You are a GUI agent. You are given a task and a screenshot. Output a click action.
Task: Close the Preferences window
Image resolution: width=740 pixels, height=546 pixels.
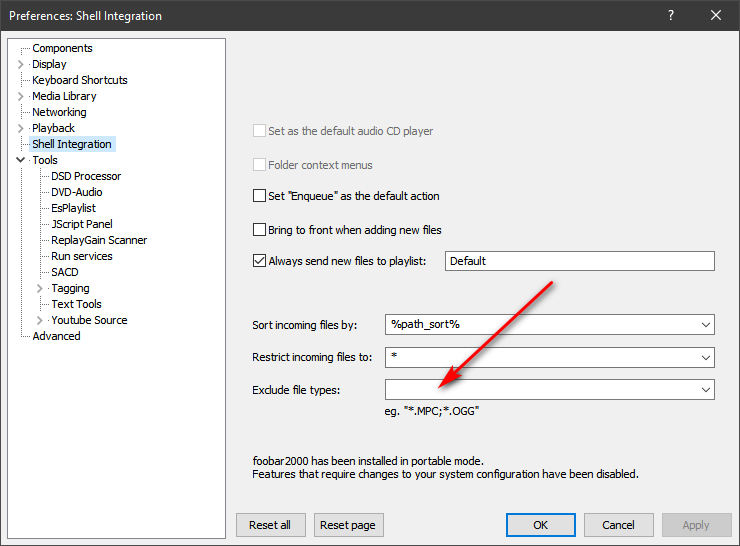pos(715,16)
